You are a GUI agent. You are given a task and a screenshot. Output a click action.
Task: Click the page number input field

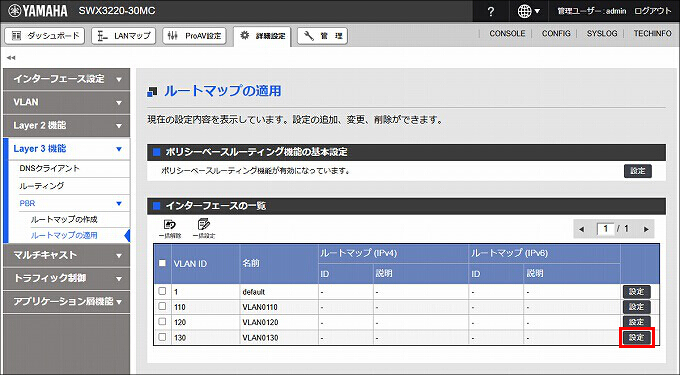606,228
